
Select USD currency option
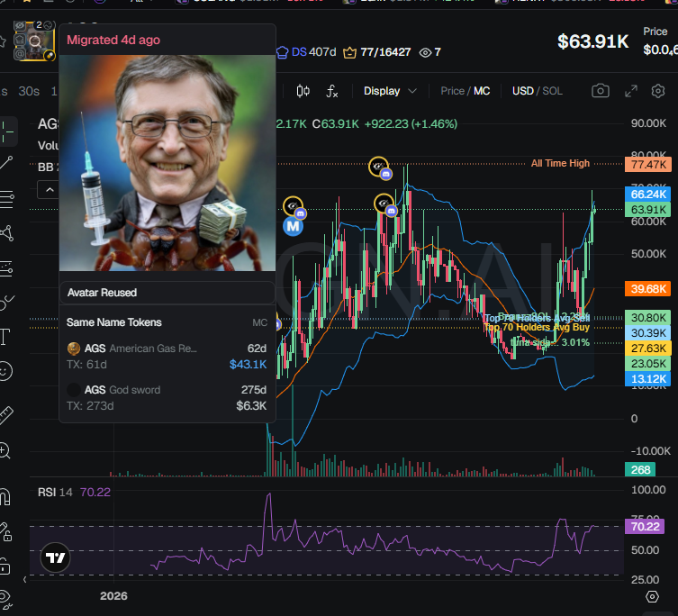pyautogui.click(x=523, y=91)
